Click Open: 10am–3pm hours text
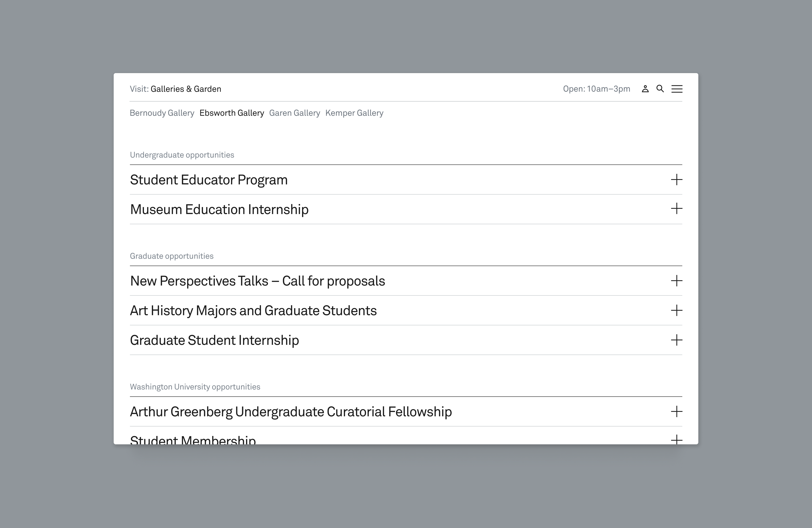The height and width of the screenshot is (528, 812). point(596,89)
